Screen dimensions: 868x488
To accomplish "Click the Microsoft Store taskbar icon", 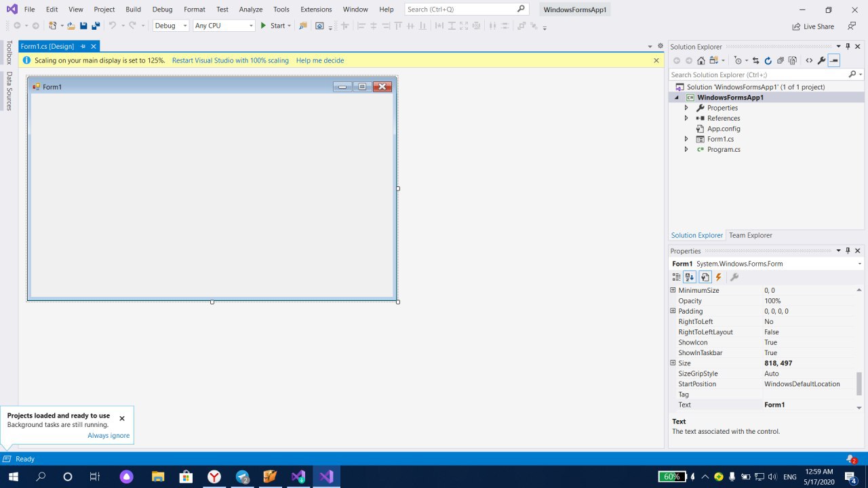I will [x=185, y=476].
